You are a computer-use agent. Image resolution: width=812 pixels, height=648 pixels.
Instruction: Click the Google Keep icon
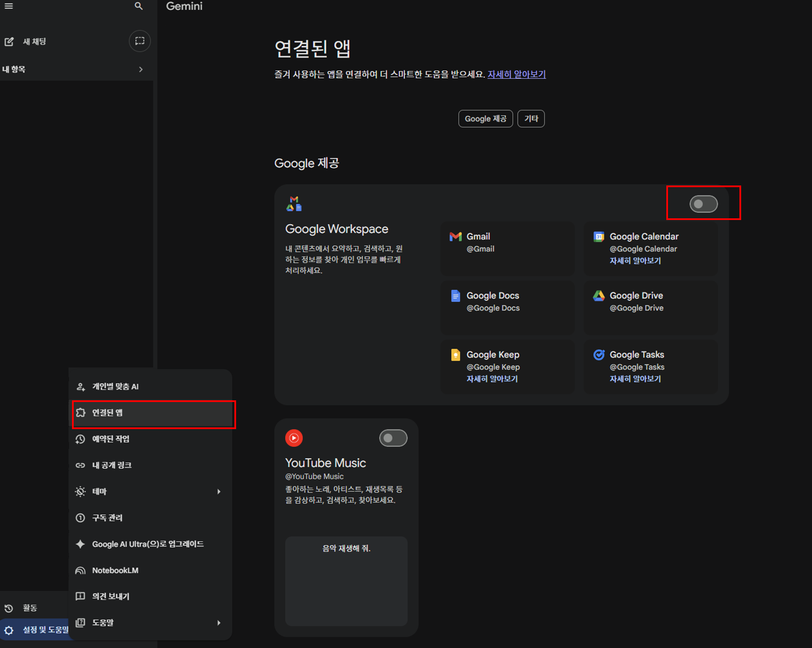tap(456, 355)
